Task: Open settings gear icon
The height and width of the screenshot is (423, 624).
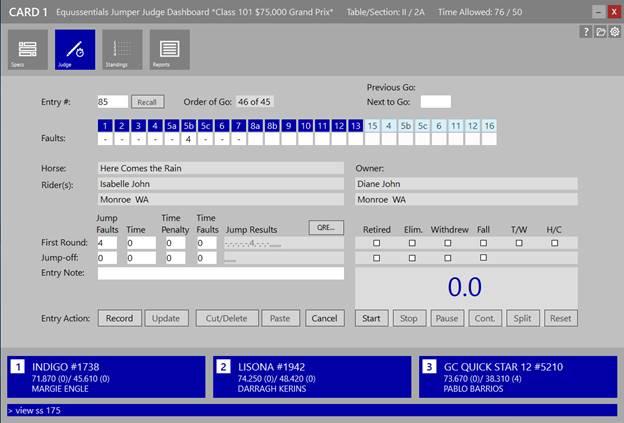Action: tap(615, 32)
